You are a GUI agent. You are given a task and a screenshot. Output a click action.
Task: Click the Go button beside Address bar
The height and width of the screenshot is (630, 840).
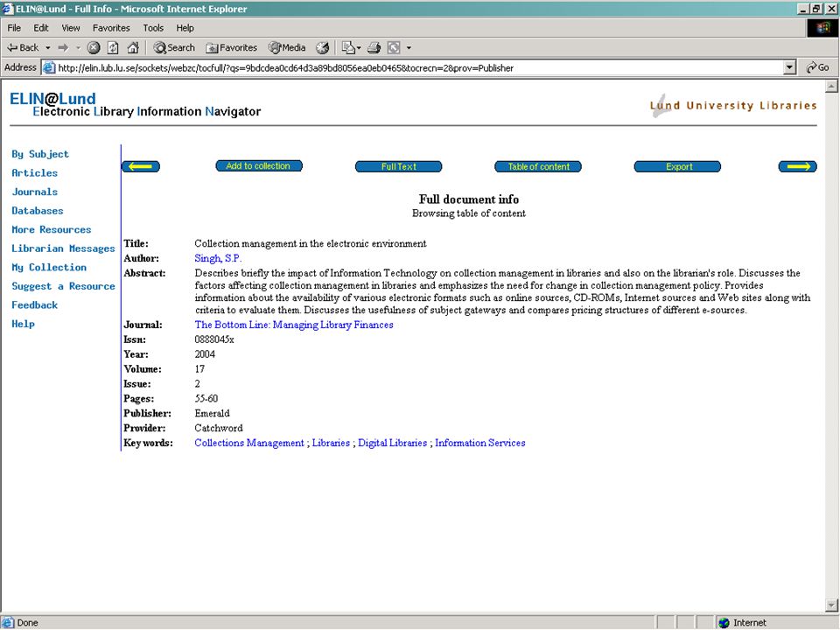click(x=818, y=67)
